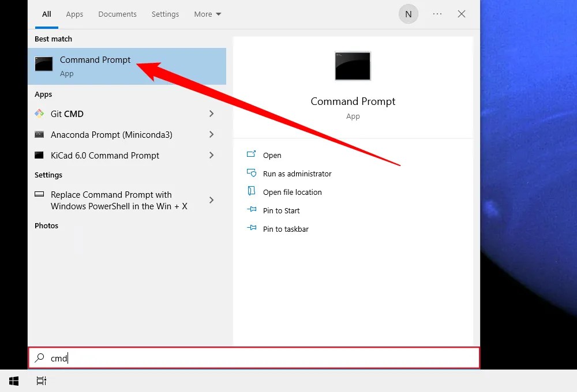Image resolution: width=577 pixels, height=392 pixels.
Task: Expand the Git CMD result chevron
Action: [x=212, y=114]
